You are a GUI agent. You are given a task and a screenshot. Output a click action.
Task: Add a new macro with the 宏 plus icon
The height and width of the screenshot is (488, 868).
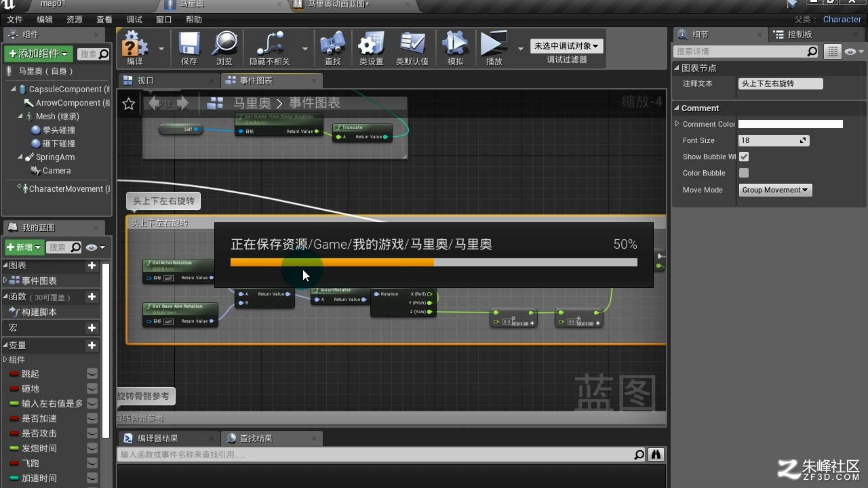pyautogui.click(x=92, y=328)
